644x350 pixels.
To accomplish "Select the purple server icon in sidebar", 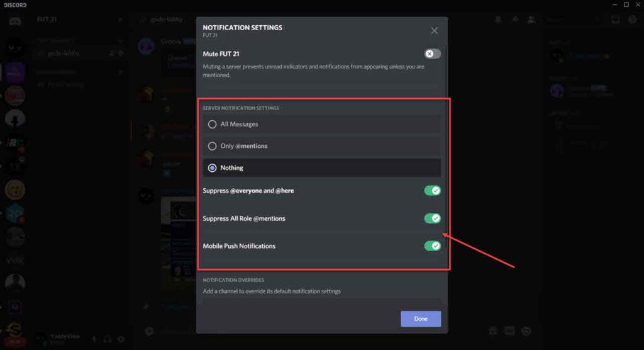I will point(15,72).
